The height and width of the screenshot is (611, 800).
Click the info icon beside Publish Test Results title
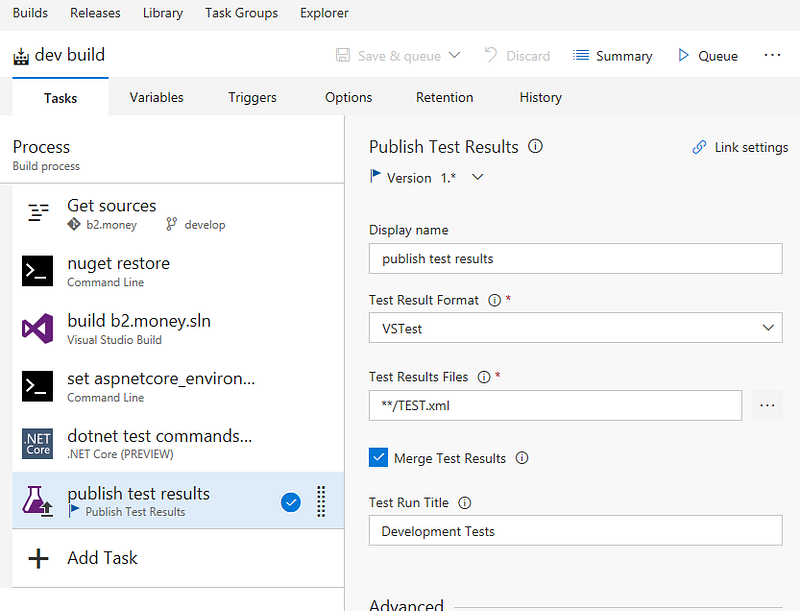pos(535,146)
